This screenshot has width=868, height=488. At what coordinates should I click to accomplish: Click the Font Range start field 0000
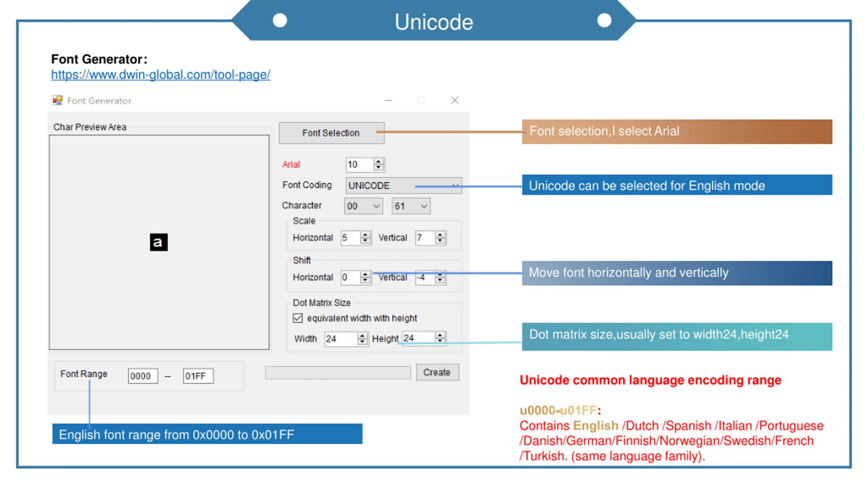click(x=143, y=376)
